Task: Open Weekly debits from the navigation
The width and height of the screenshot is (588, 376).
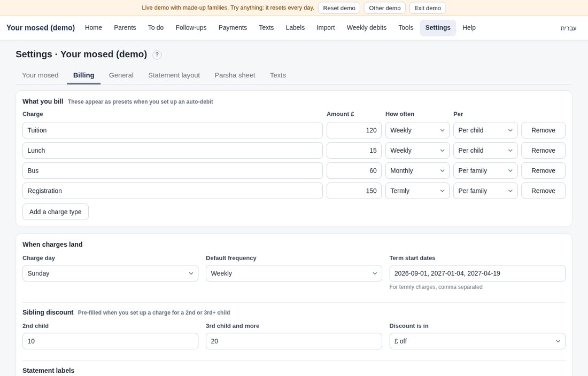Action: click(x=366, y=28)
